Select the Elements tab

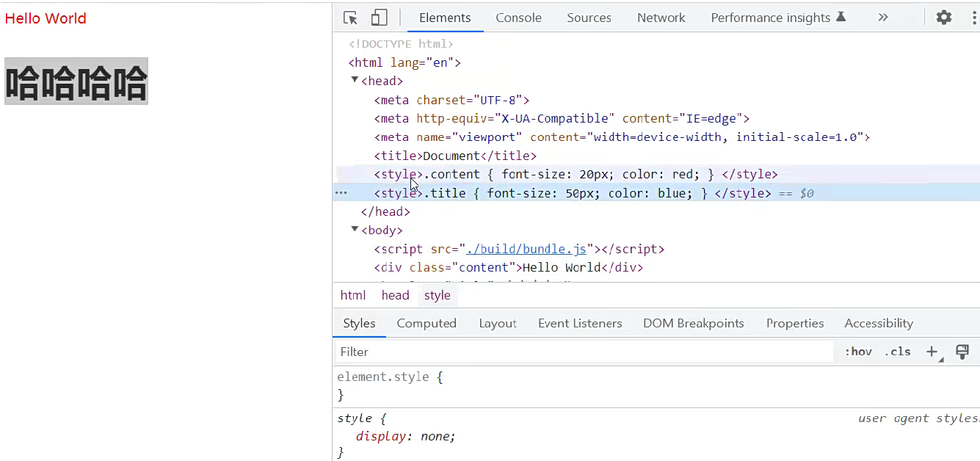click(x=445, y=18)
